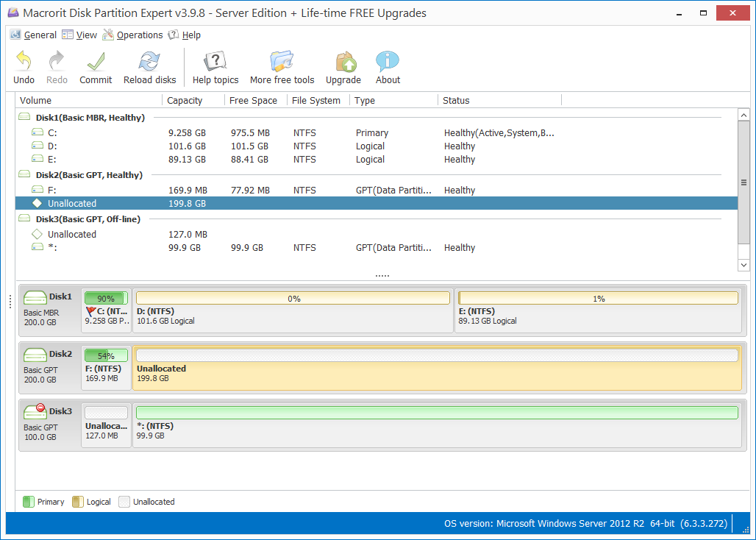Click the Logical legend color swatch
This screenshot has width=756, height=540.
[78, 502]
